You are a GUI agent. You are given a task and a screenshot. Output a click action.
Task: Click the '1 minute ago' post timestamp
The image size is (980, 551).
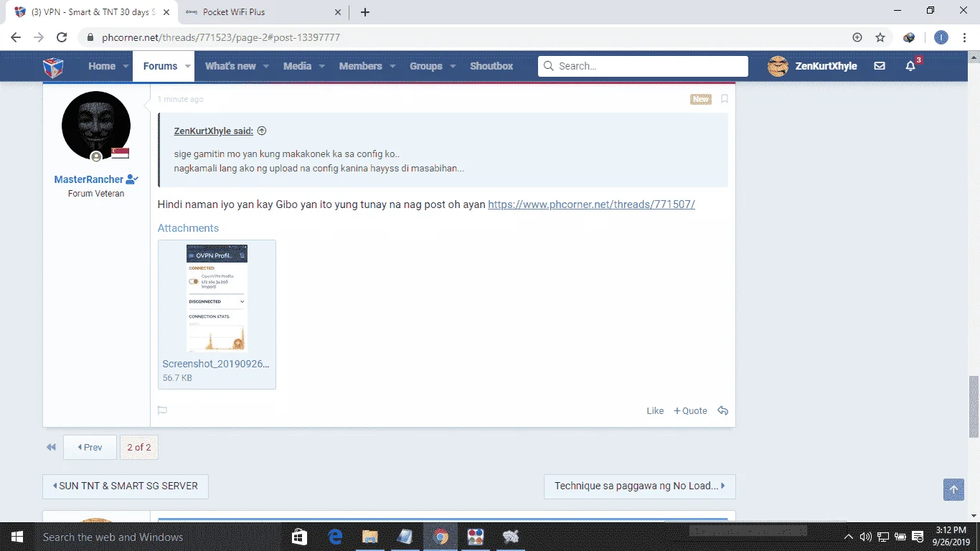(180, 99)
